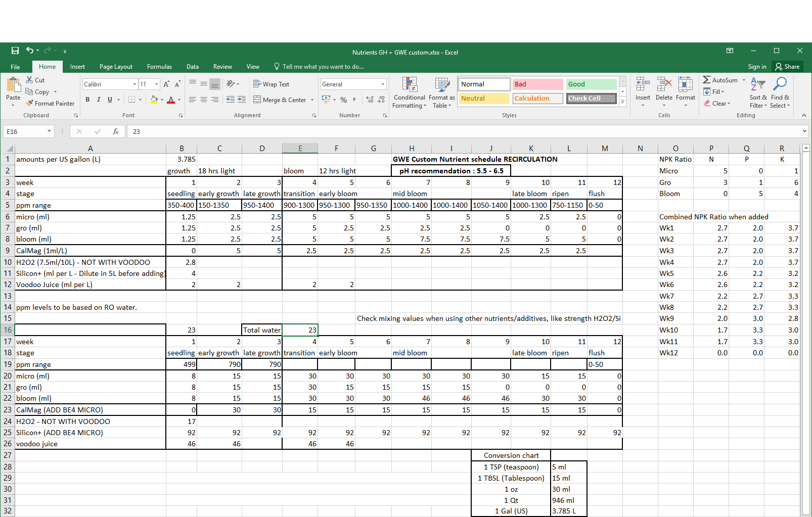
Task: Apply the Good cell style swatch
Action: pos(591,84)
